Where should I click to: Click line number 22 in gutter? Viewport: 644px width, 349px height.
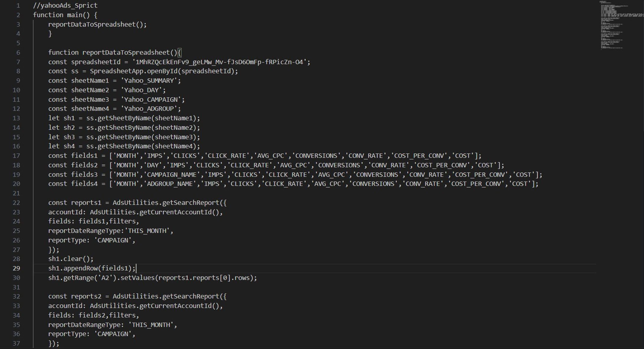pos(17,203)
